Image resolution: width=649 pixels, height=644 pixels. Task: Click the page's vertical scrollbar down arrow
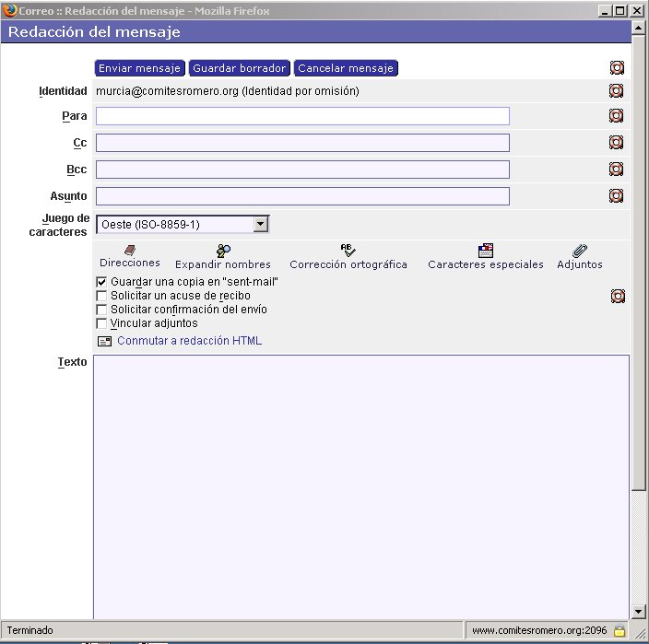(639, 612)
